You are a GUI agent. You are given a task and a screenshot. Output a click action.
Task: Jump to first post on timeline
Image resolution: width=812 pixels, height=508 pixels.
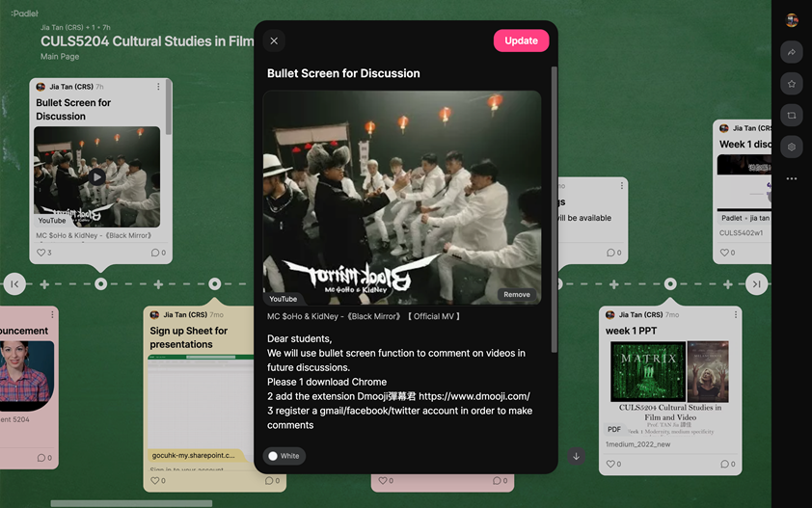14,283
